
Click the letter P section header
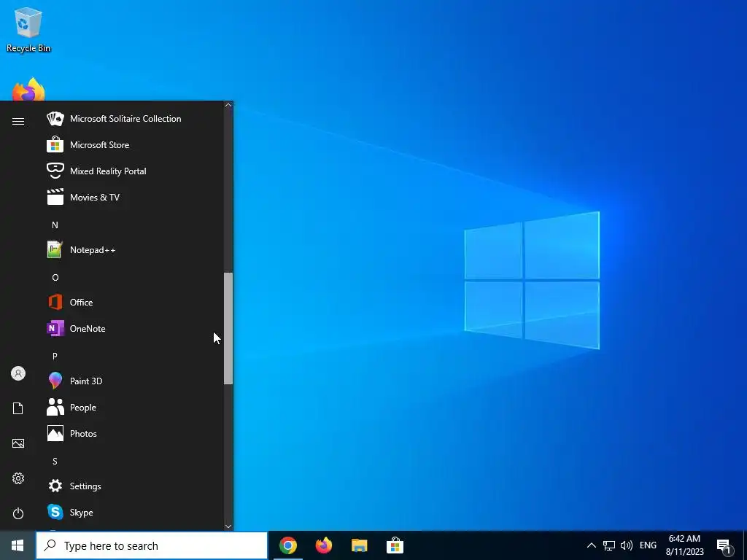click(55, 356)
